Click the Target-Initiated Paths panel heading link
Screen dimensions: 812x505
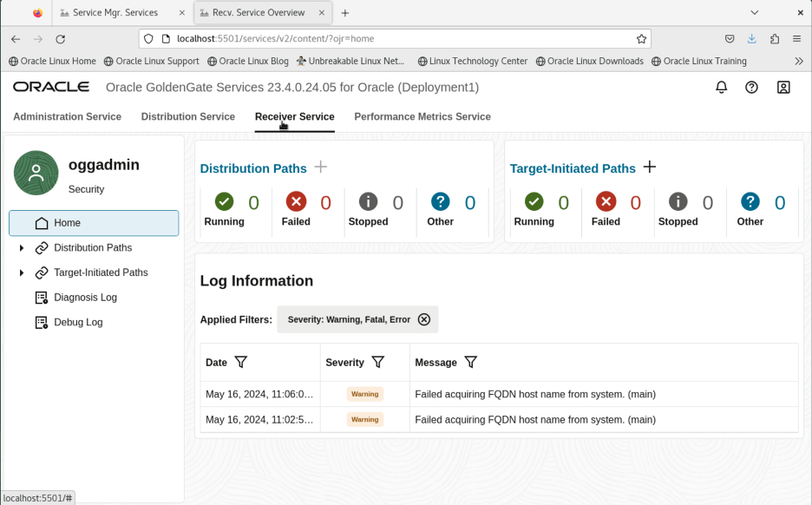(x=573, y=168)
